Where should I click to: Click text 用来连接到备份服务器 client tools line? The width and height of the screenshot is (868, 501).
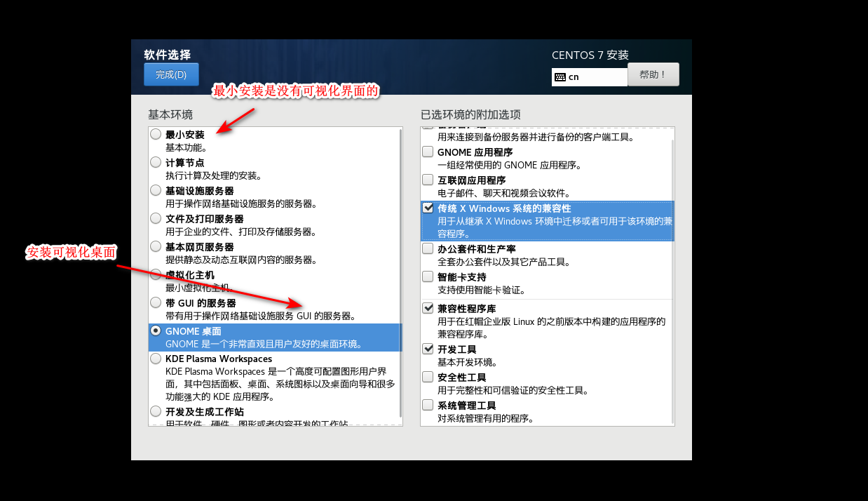tap(536, 138)
